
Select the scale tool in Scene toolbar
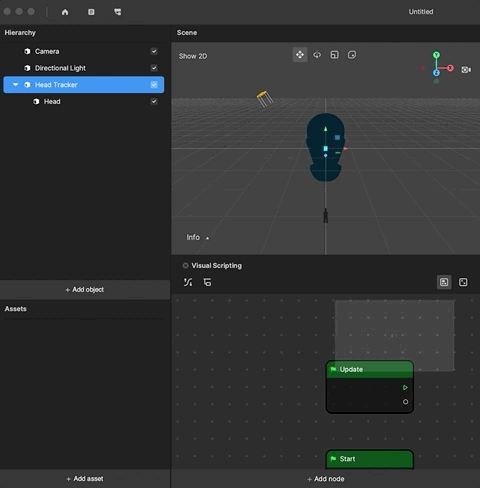pos(334,55)
